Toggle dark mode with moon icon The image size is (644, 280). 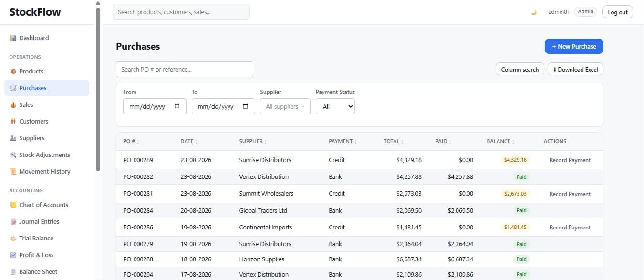[534, 12]
